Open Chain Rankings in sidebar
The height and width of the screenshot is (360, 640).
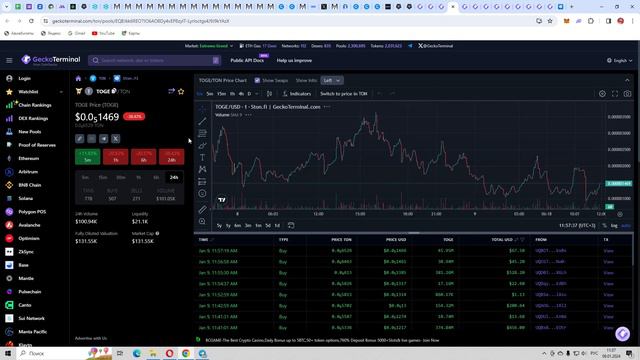pos(35,105)
